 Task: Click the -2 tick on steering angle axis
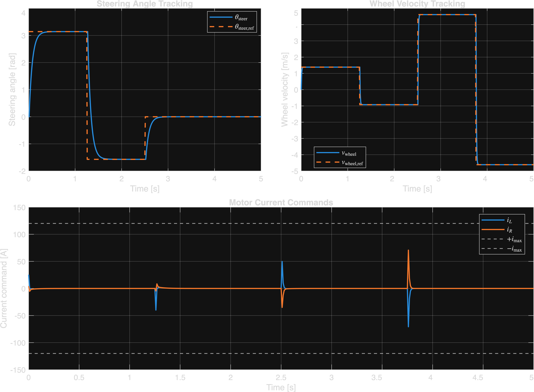tap(22, 171)
